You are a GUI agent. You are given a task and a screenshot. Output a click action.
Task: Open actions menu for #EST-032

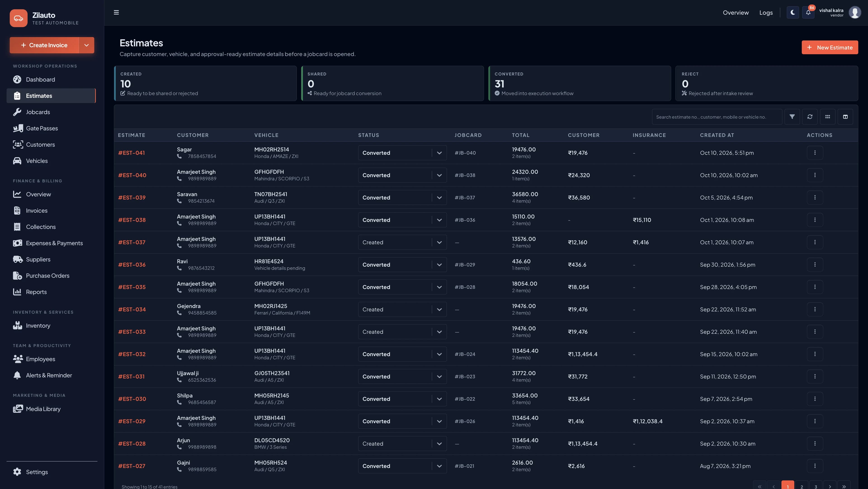pyautogui.click(x=815, y=354)
